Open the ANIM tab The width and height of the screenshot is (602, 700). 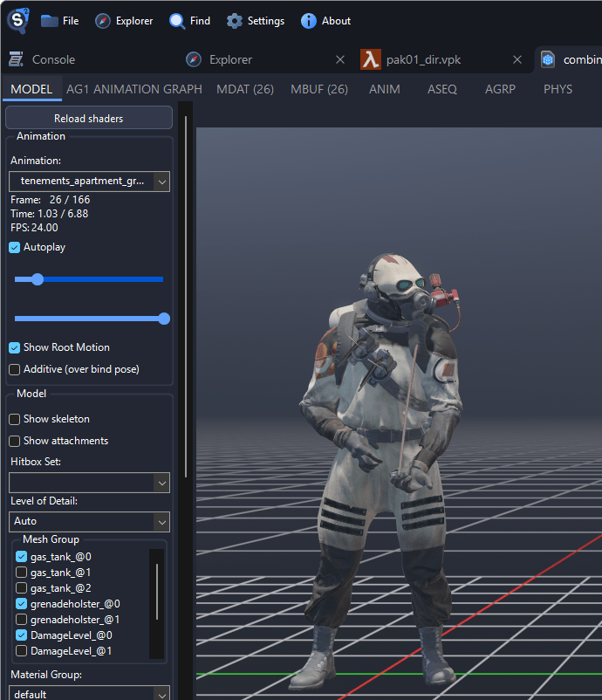(384, 89)
